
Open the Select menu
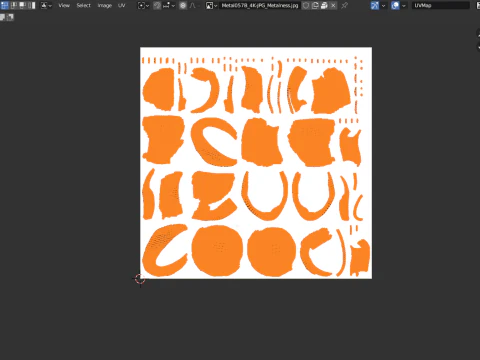[83, 5]
